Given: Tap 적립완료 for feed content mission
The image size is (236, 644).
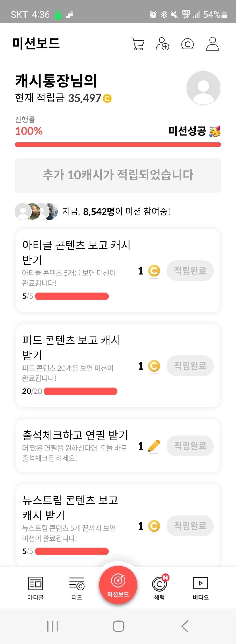Looking at the screenshot, I should (x=190, y=366).
